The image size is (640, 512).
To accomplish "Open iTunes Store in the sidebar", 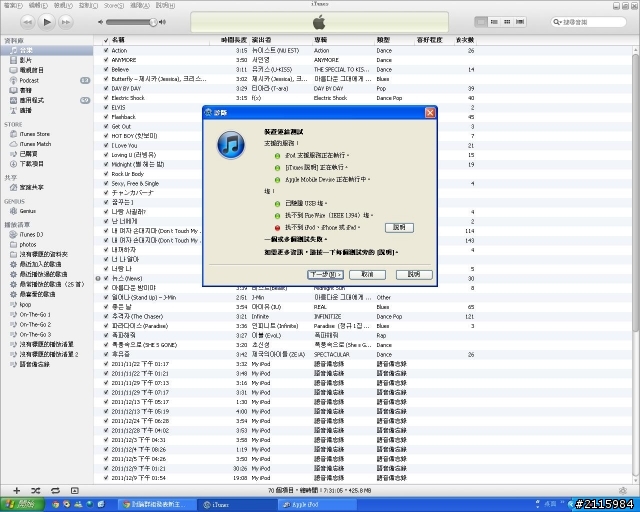I will pos(34,134).
